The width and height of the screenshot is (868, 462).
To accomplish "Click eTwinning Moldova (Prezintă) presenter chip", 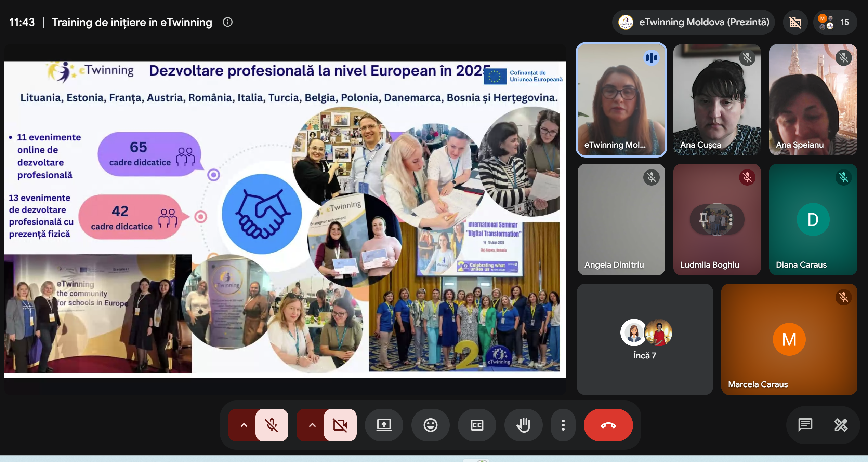I will click(x=694, y=22).
